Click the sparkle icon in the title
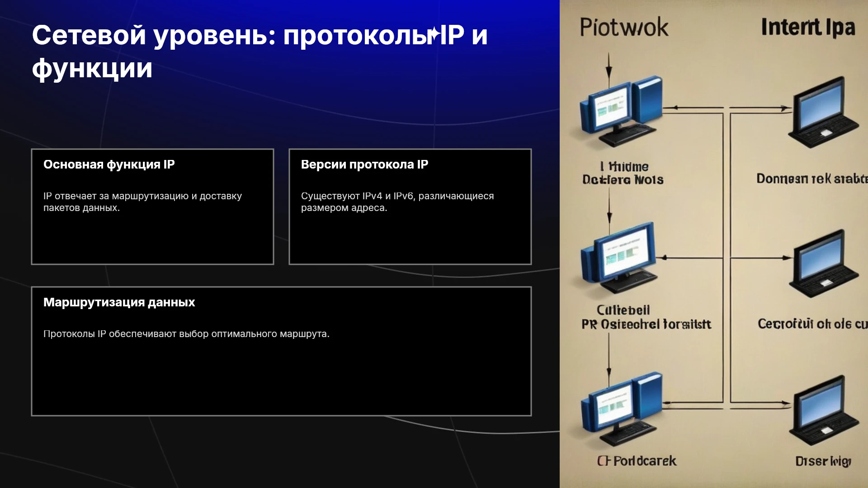The image size is (868, 488). point(434,34)
